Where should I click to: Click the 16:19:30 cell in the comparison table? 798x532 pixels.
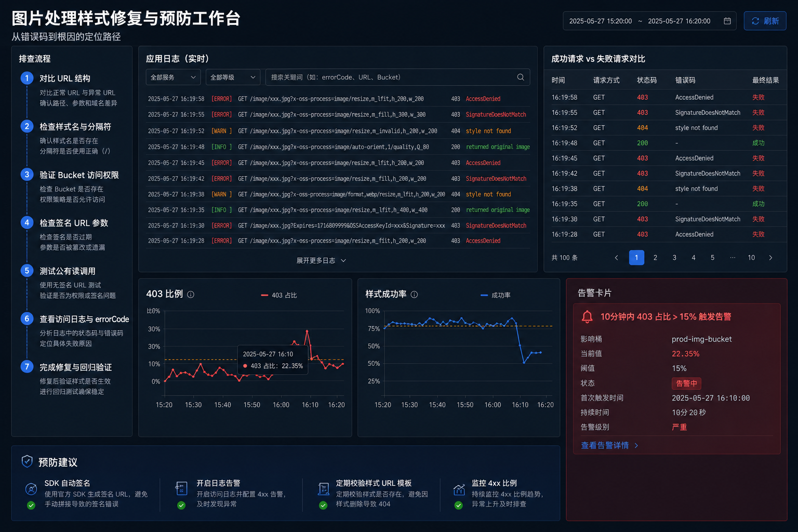click(564, 219)
